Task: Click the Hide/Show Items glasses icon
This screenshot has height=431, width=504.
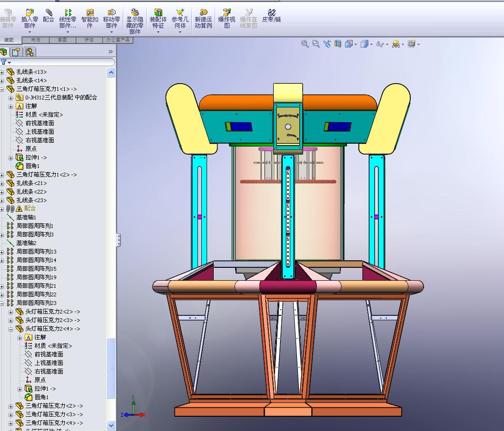Action: [380, 44]
